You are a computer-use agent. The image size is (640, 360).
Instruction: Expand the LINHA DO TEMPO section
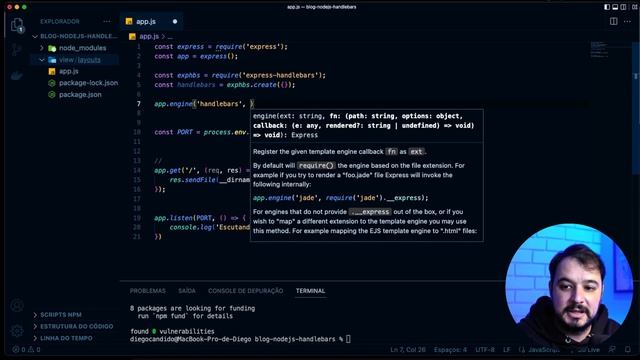(66, 338)
